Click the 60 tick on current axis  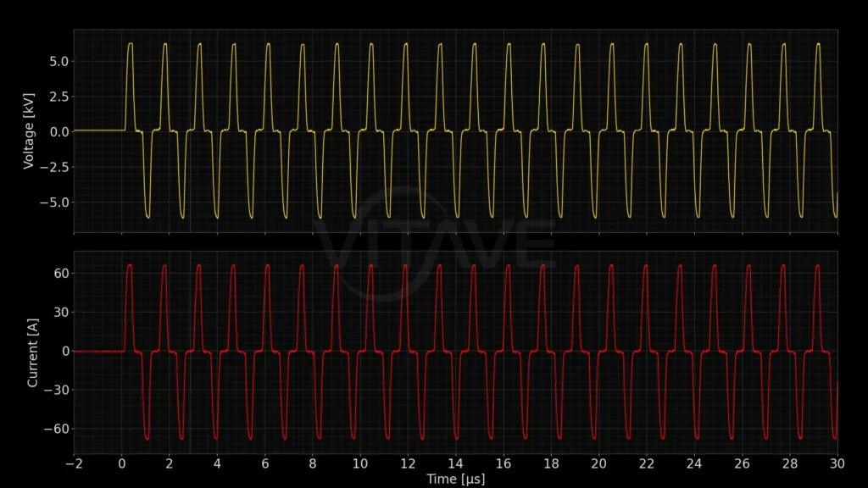pos(61,274)
